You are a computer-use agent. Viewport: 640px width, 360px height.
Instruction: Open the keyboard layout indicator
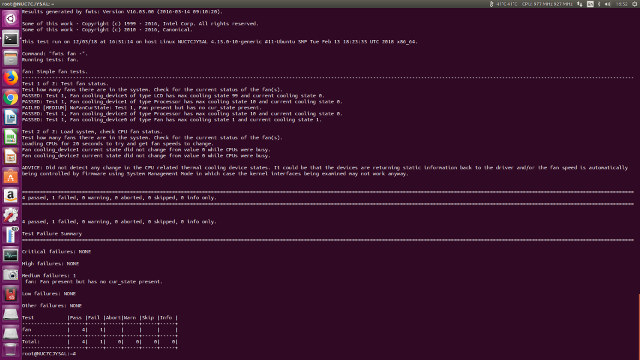(x=590, y=4)
